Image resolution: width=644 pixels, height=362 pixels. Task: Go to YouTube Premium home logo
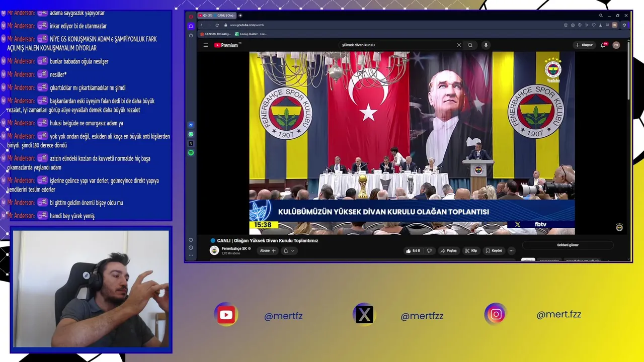227,45
